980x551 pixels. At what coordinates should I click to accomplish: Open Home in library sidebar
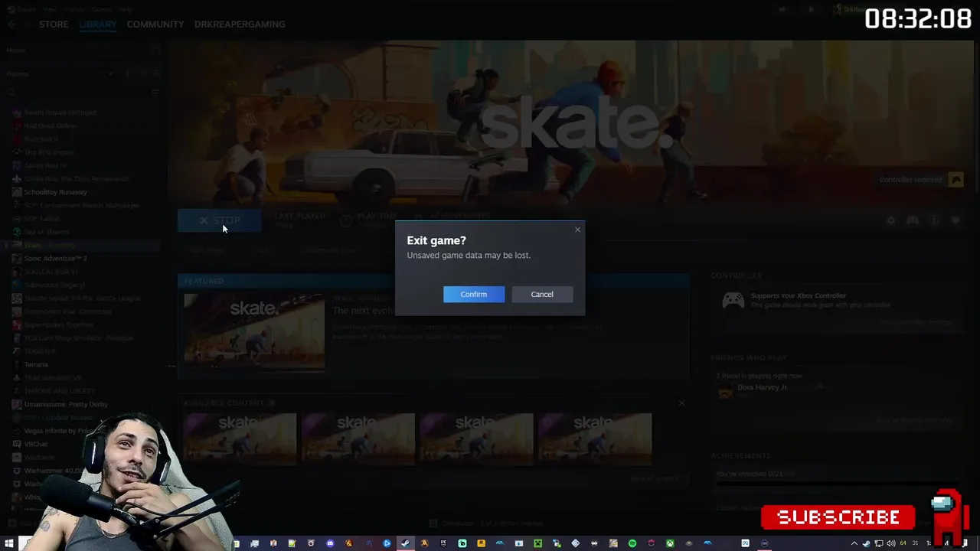tap(15, 51)
